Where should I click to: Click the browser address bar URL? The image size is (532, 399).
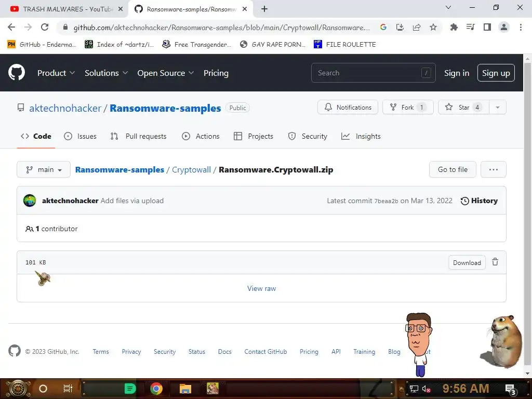(x=221, y=28)
